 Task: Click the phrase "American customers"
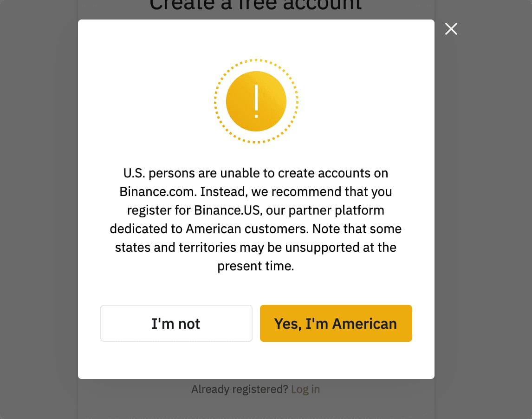coord(247,229)
